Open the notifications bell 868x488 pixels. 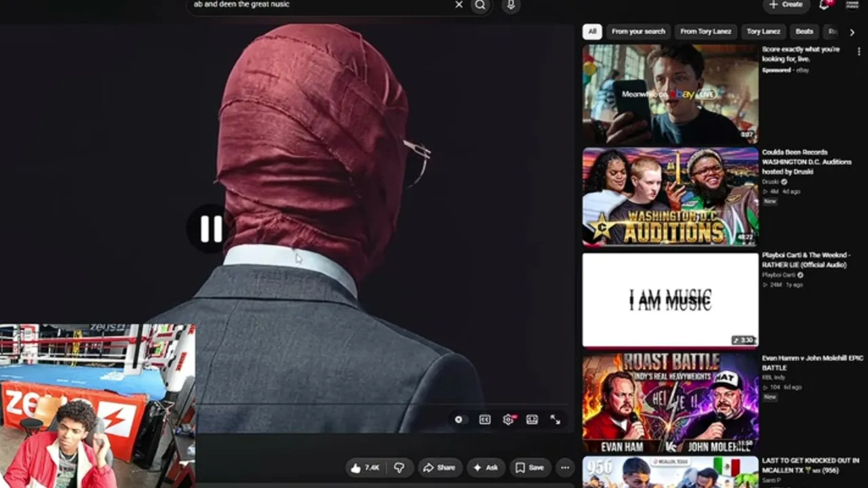[825, 4]
